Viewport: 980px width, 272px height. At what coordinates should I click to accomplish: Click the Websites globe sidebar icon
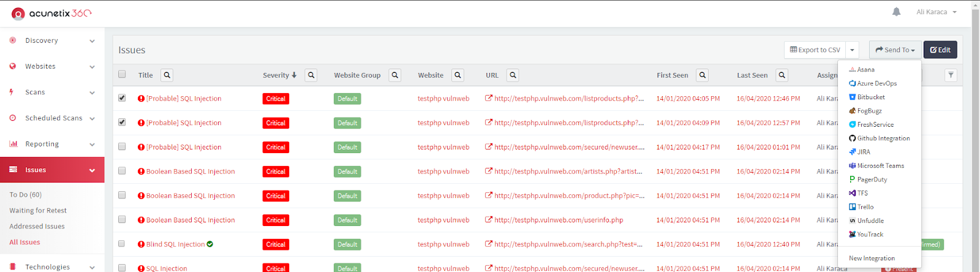(13, 66)
